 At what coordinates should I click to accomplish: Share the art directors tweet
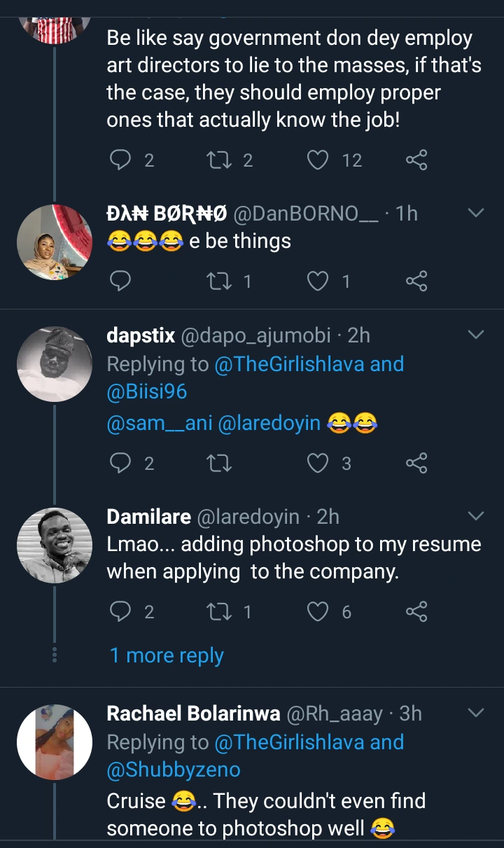pyautogui.click(x=416, y=160)
